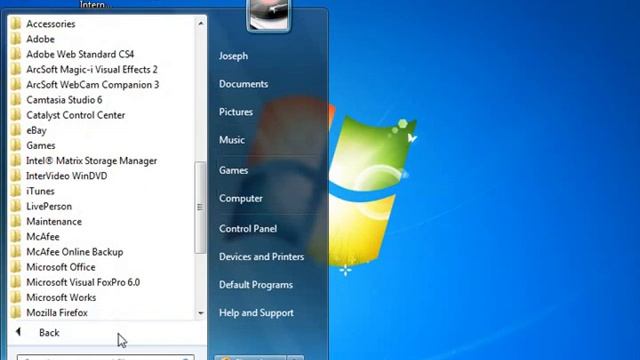Open Help and Support

256,313
